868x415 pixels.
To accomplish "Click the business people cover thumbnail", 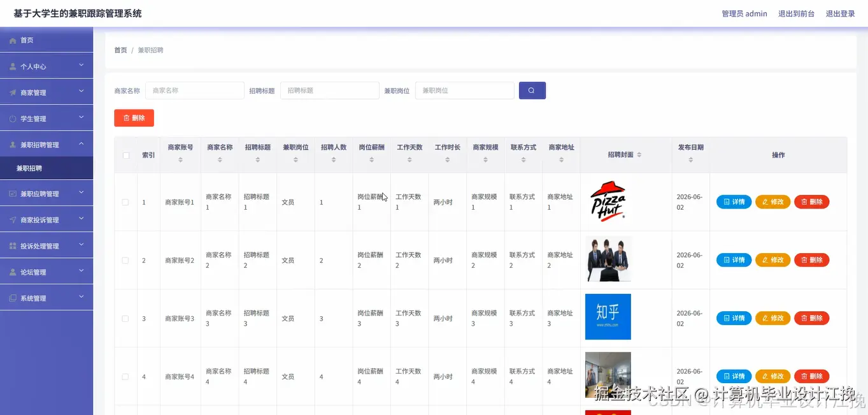I will tap(608, 259).
